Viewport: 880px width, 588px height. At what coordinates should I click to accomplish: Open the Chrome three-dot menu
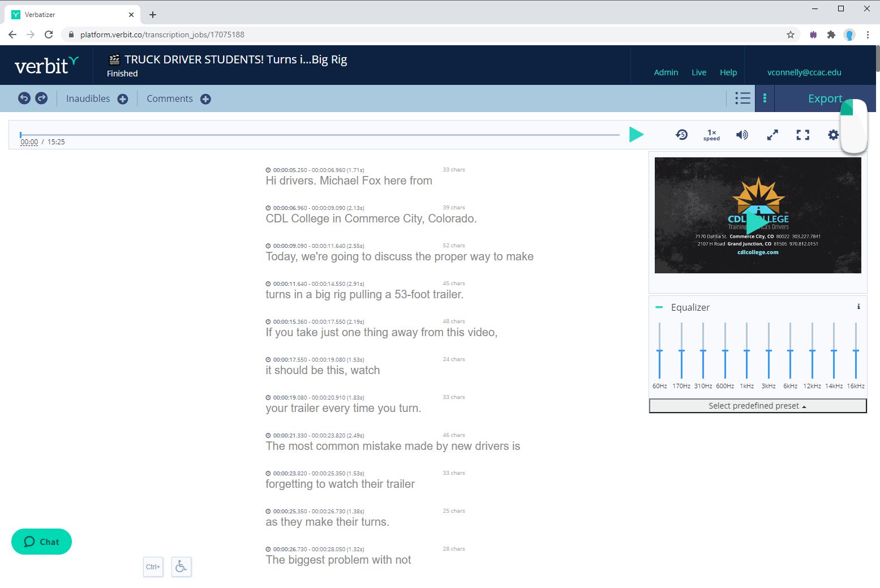[868, 35]
